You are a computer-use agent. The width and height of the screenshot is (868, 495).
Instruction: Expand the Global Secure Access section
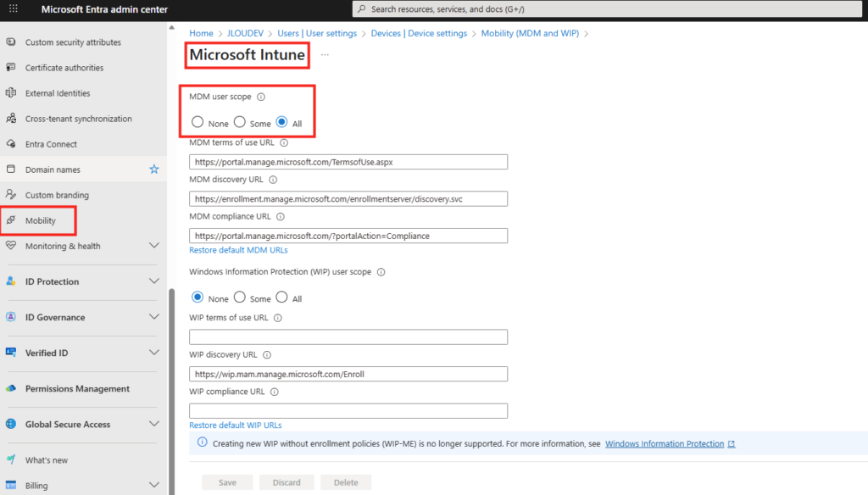coord(153,425)
